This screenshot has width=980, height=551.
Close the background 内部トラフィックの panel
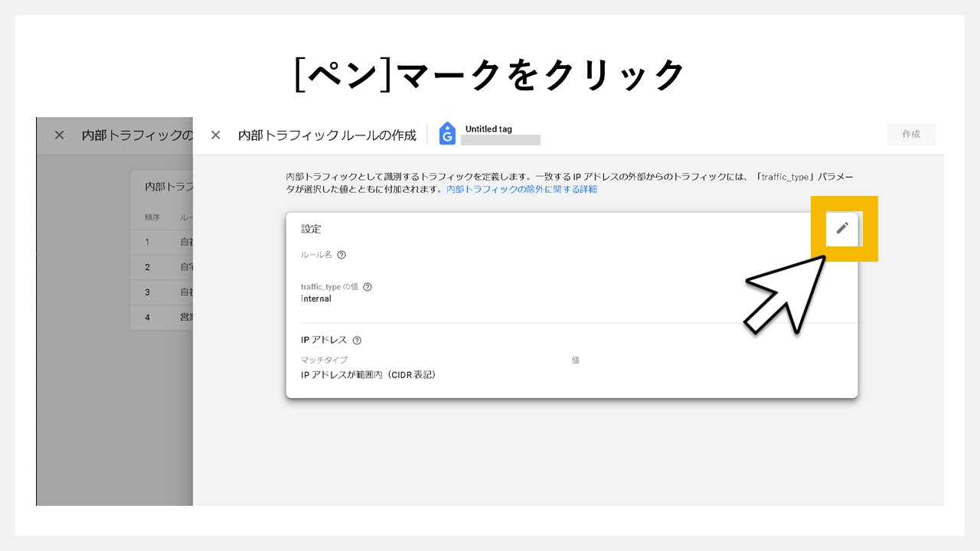coord(59,135)
